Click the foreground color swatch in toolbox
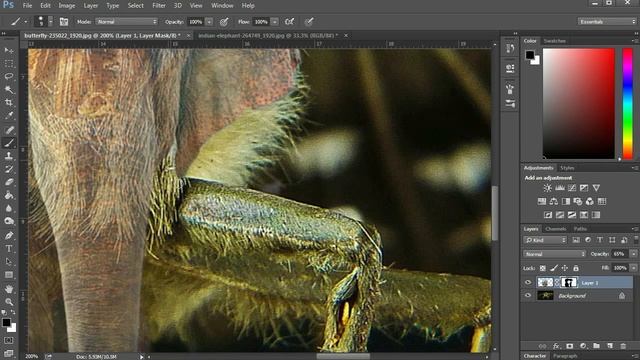 click(x=6, y=322)
